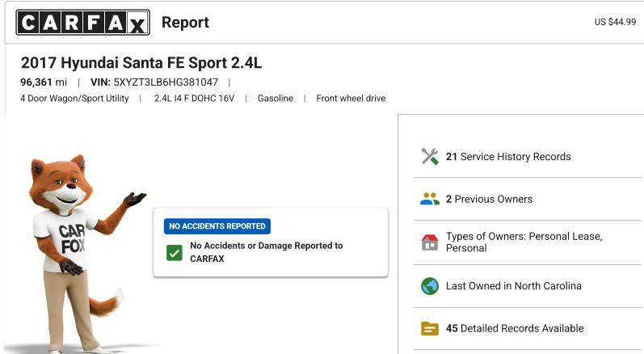The width and height of the screenshot is (644, 354).
Task: Click No Accidents or Damage Reported text
Action: (266, 251)
